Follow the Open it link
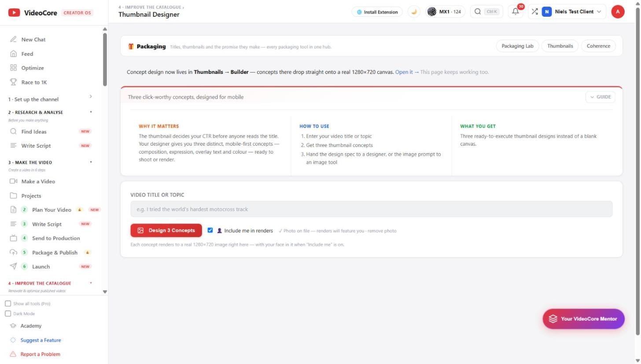 coord(407,72)
